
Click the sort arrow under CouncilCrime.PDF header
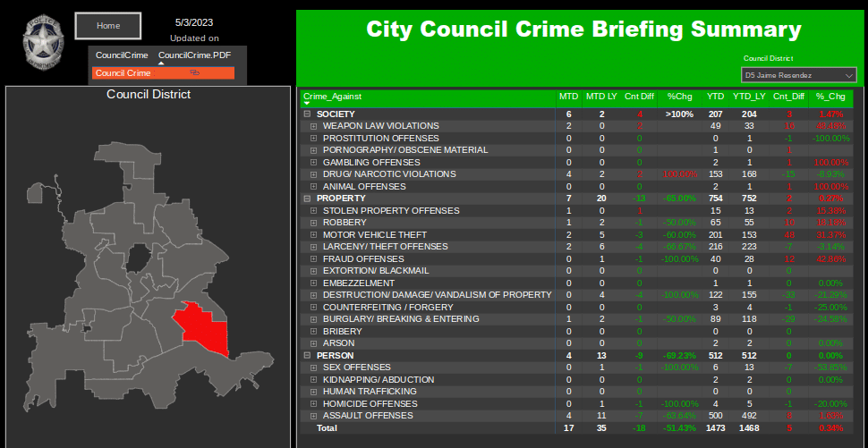pos(163,64)
